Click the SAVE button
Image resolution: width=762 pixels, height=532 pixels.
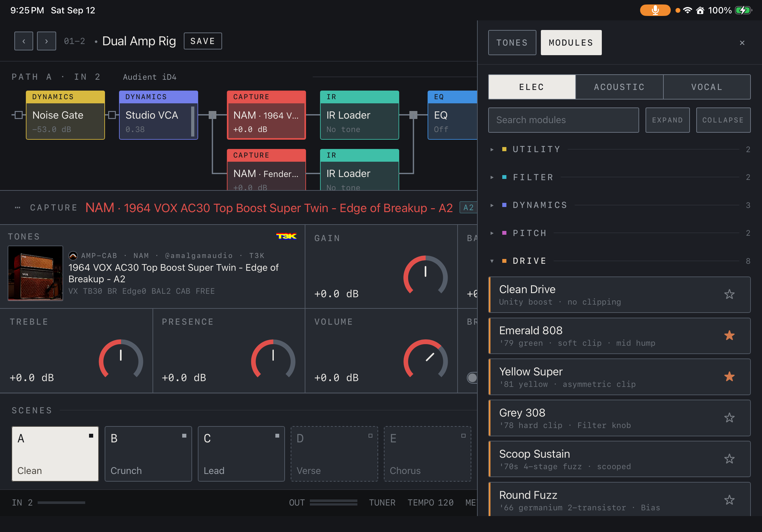click(x=203, y=41)
